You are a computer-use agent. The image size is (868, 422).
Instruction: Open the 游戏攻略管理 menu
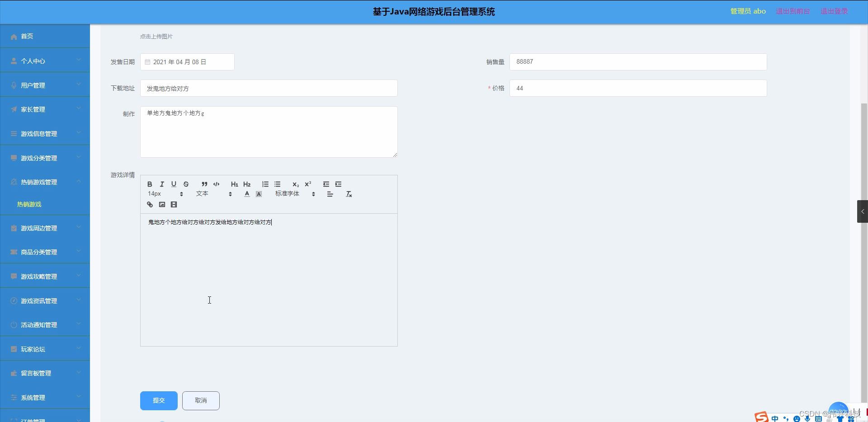click(x=45, y=277)
